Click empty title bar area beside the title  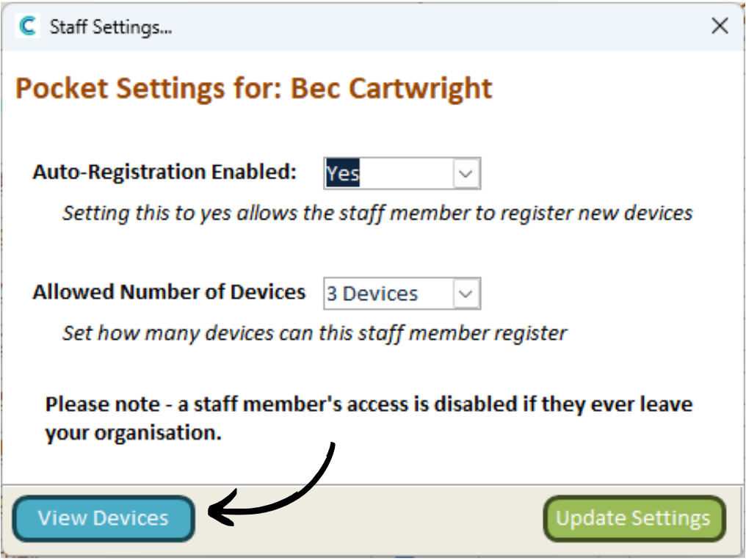pyautogui.click(x=441, y=27)
